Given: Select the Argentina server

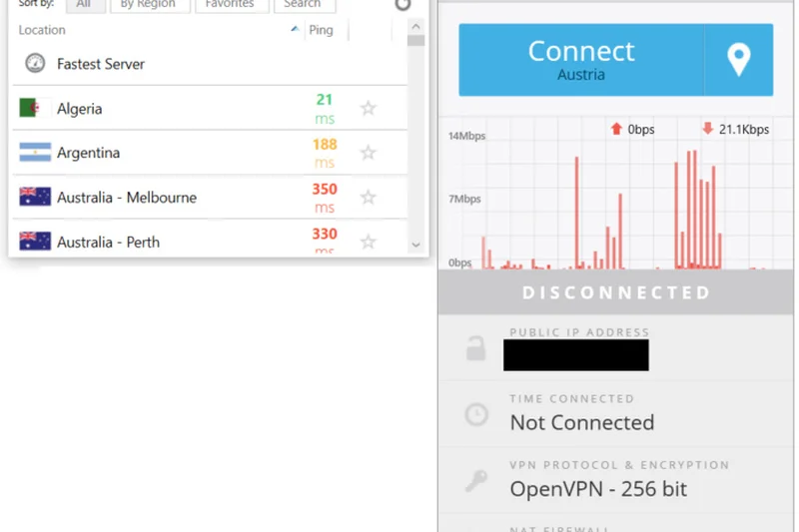Looking at the screenshot, I should click(210, 153).
